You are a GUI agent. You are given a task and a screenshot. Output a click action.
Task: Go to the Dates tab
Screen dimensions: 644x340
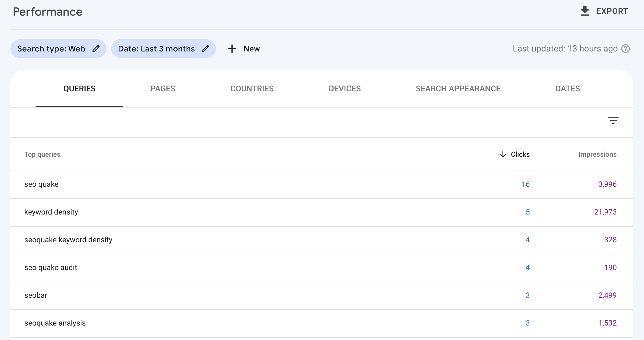point(568,88)
